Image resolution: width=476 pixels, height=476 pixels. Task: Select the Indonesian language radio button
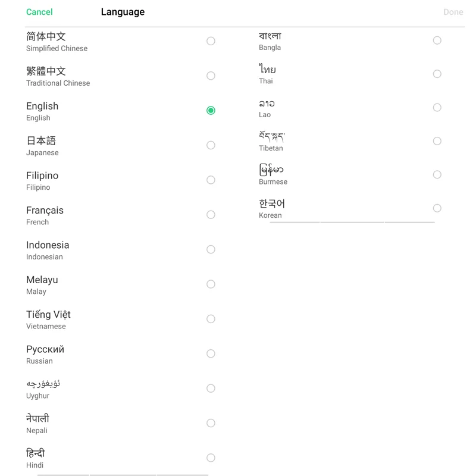pyautogui.click(x=211, y=249)
